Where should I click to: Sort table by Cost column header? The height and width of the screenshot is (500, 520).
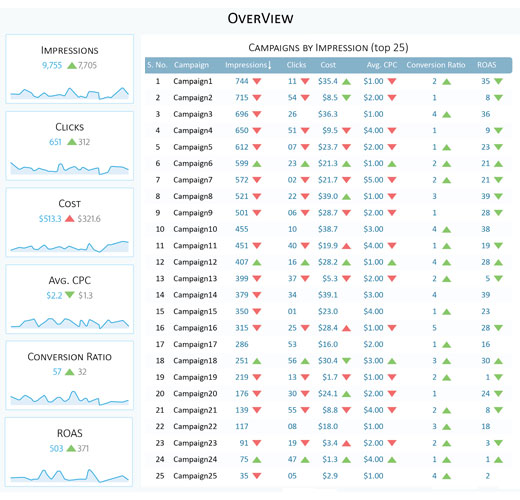coord(328,65)
